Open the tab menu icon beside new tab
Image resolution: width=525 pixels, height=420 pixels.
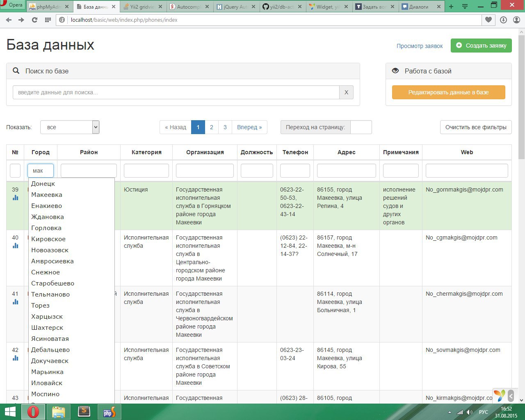pyautogui.click(x=465, y=7)
